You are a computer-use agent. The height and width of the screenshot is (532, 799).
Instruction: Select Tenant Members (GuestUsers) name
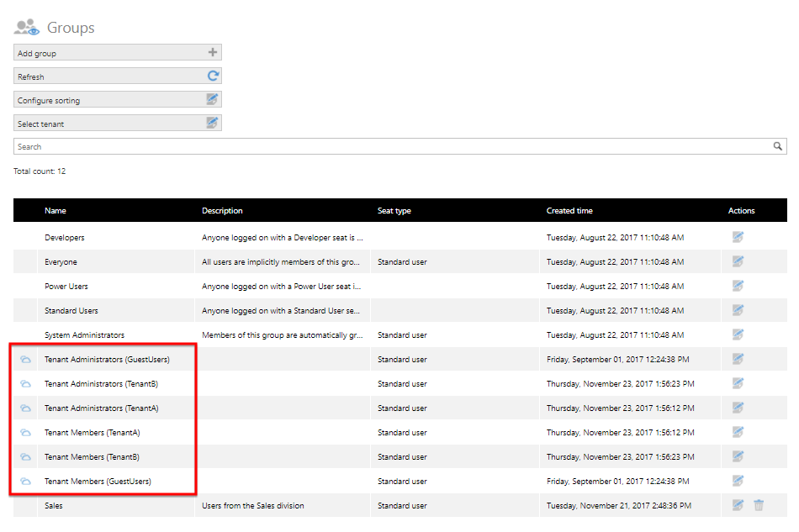click(98, 481)
